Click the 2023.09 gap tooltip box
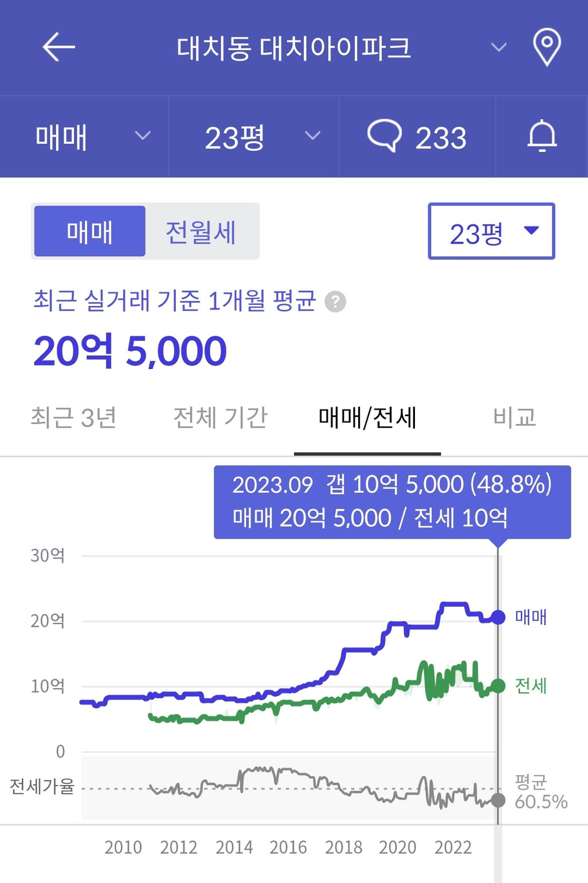588x883 pixels. point(393,502)
